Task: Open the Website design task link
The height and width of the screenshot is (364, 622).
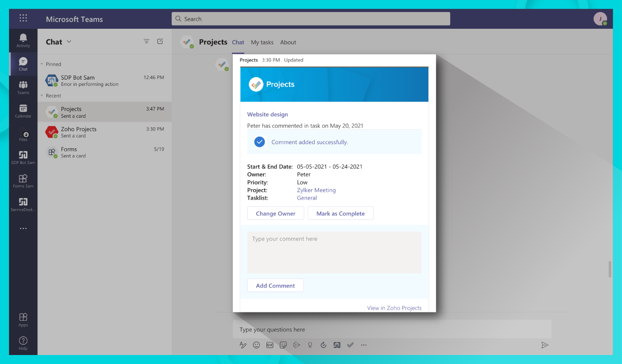Action: pyautogui.click(x=267, y=115)
